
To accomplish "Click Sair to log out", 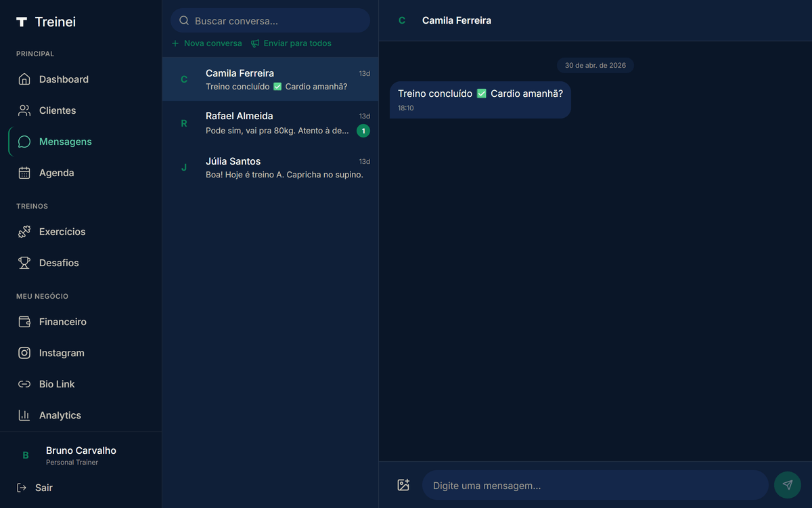I will tap(35, 488).
